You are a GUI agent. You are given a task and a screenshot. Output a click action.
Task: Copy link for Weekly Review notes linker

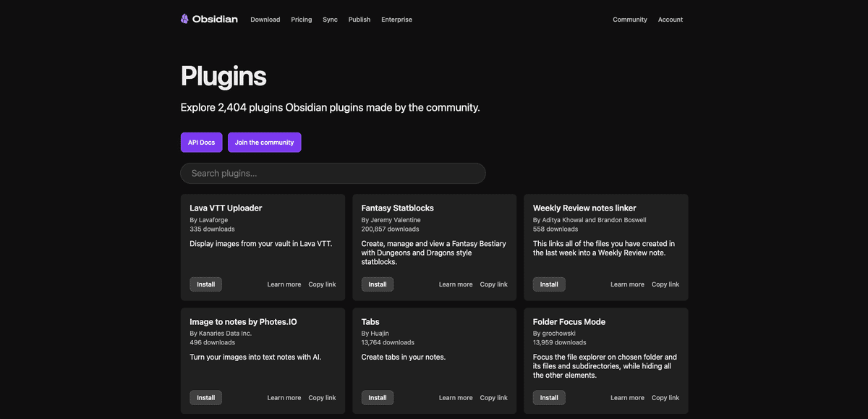pos(665,284)
